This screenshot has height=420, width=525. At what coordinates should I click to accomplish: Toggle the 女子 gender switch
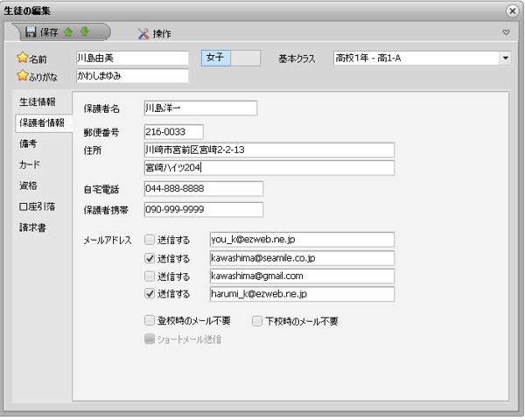[x=231, y=58]
